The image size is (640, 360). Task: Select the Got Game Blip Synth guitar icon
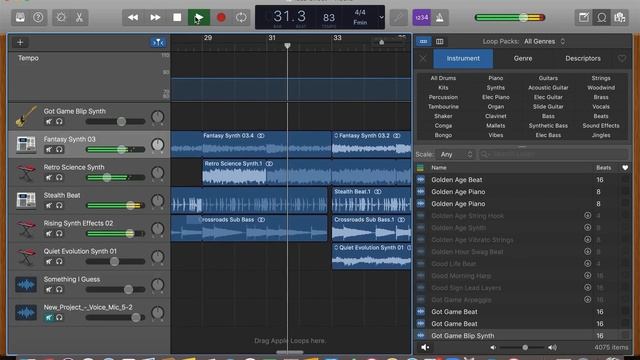coord(26,117)
